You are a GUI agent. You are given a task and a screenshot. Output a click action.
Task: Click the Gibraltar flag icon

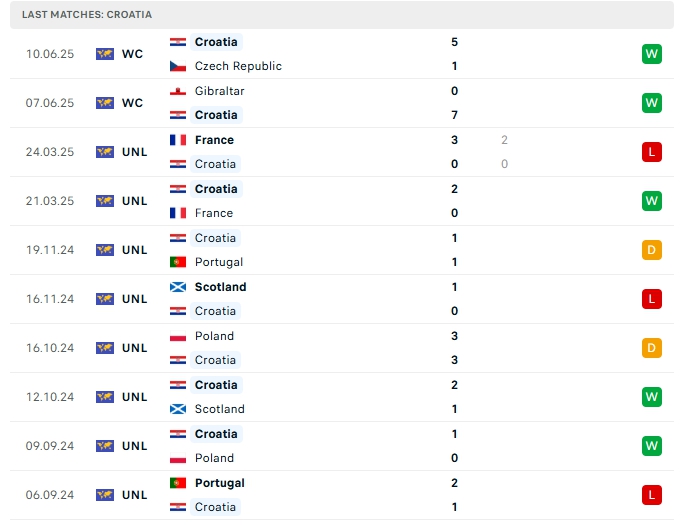(178, 91)
